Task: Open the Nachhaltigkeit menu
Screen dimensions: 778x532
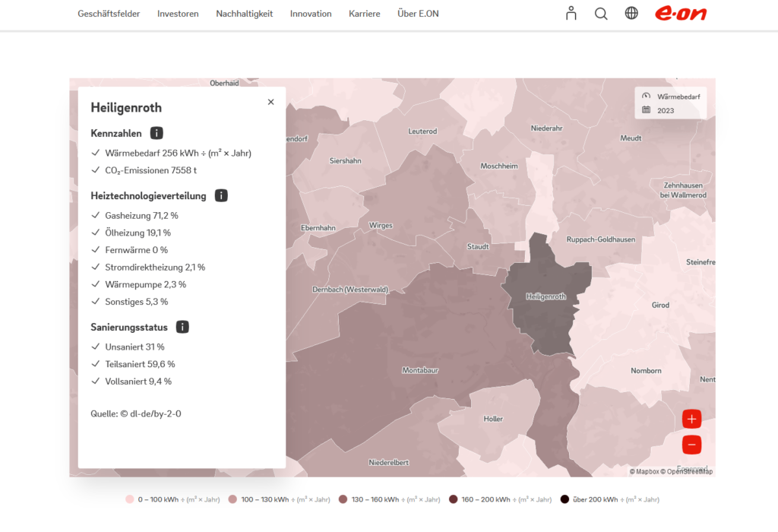Action: [244, 14]
